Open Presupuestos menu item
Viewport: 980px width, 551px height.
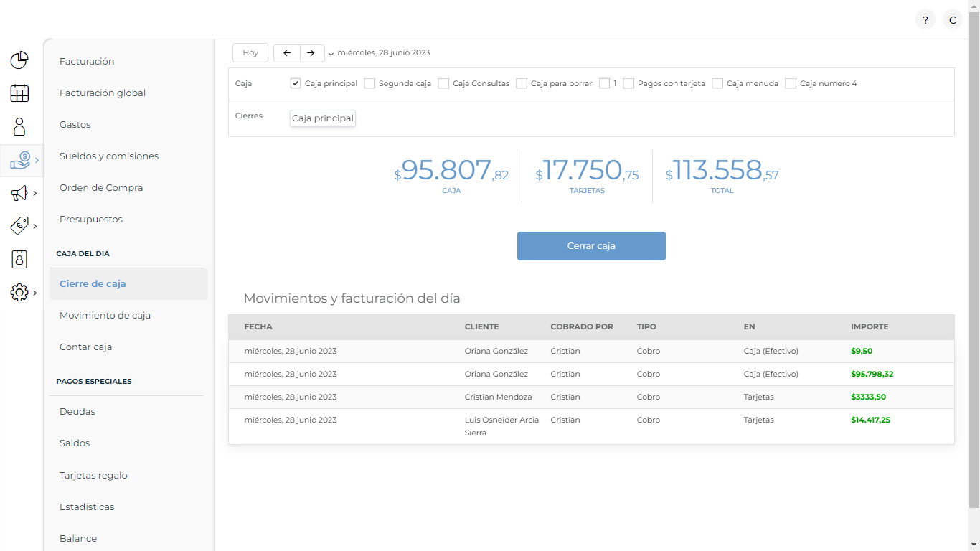[91, 220]
